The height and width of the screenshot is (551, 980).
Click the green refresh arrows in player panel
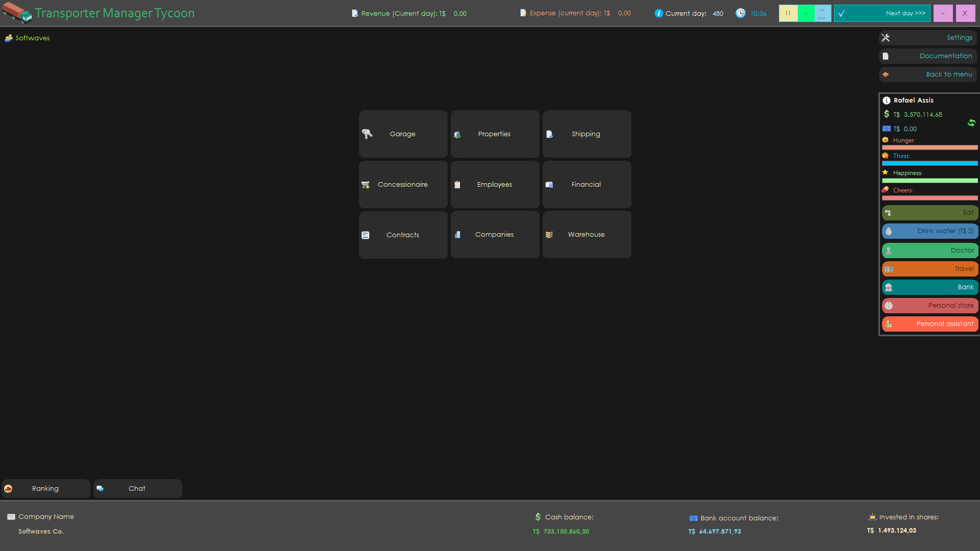pyautogui.click(x=972, y=123)
